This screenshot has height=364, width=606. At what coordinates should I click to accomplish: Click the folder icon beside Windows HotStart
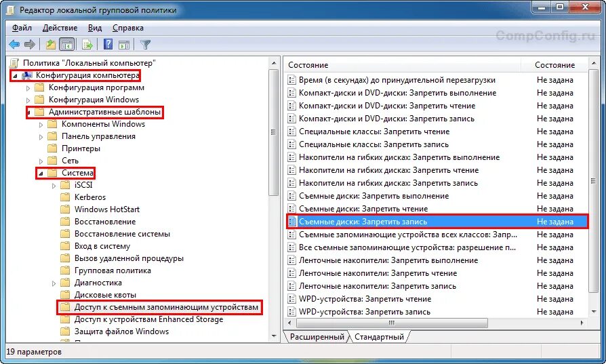click(x=65, y=209)
